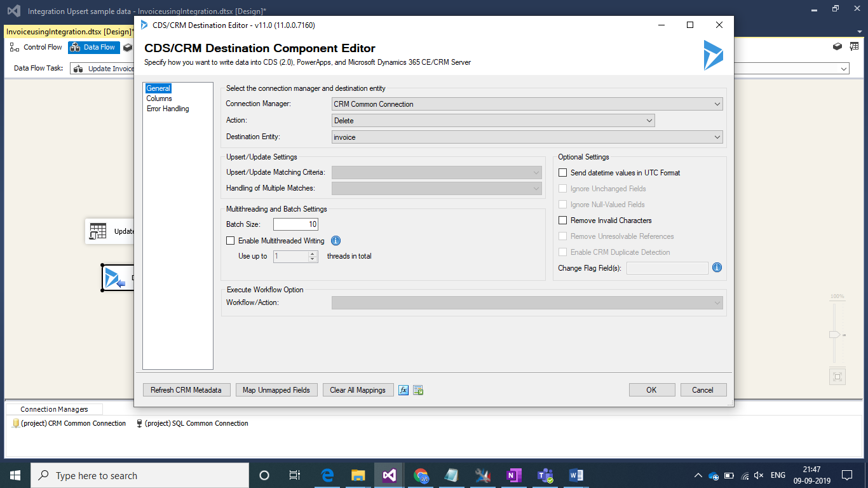Show hidden system tray icons
The width and height of the screenshot is (868, 488).
point(698,475)
